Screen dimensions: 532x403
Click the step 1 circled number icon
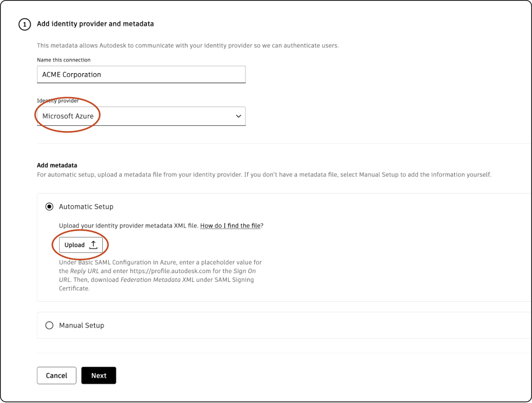pyautogui.click(x=24, y=25)
